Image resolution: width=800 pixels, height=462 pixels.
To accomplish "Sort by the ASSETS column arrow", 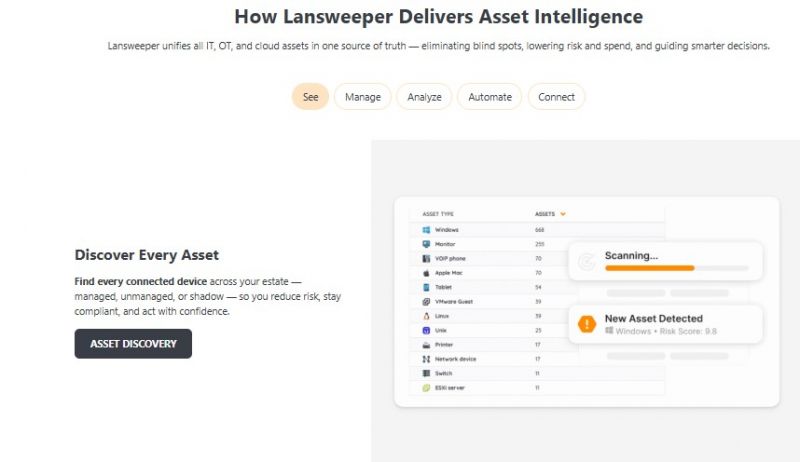I will tap(563, 214).
